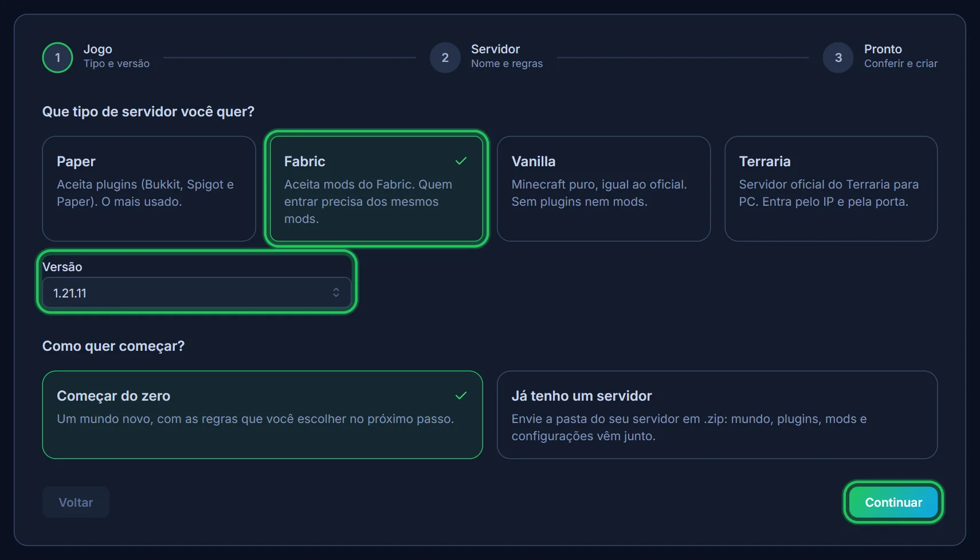Choose the Vanilla server type card
980x560 pixels.
click(603, 189)
